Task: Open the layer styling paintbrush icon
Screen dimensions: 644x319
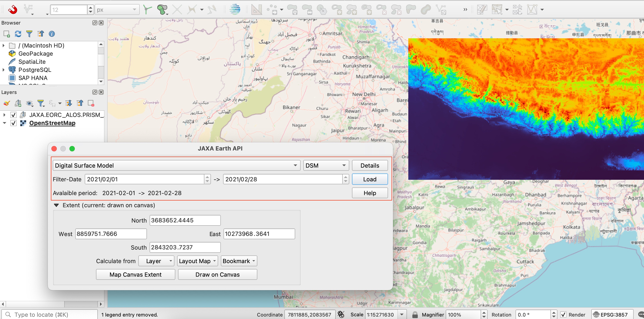Action: tap(7, 103)
